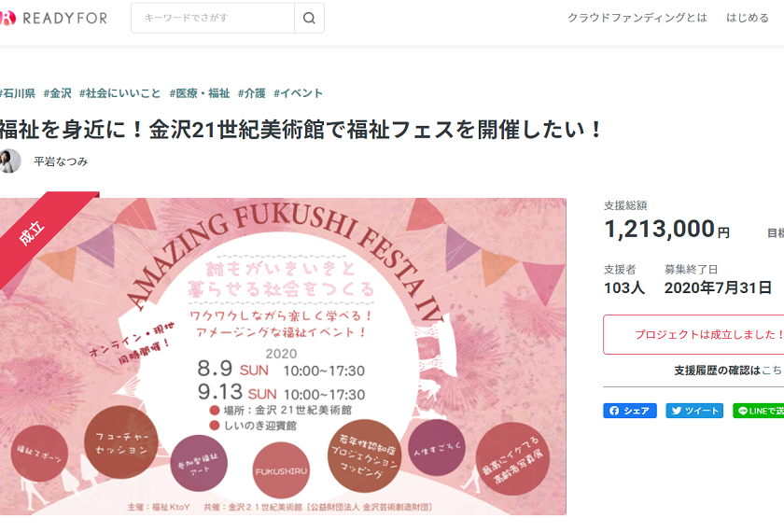Image resolution: width=784 pixels, height=532 pixels.
Task: Click the magnifier search icon button
Action: 310,18
